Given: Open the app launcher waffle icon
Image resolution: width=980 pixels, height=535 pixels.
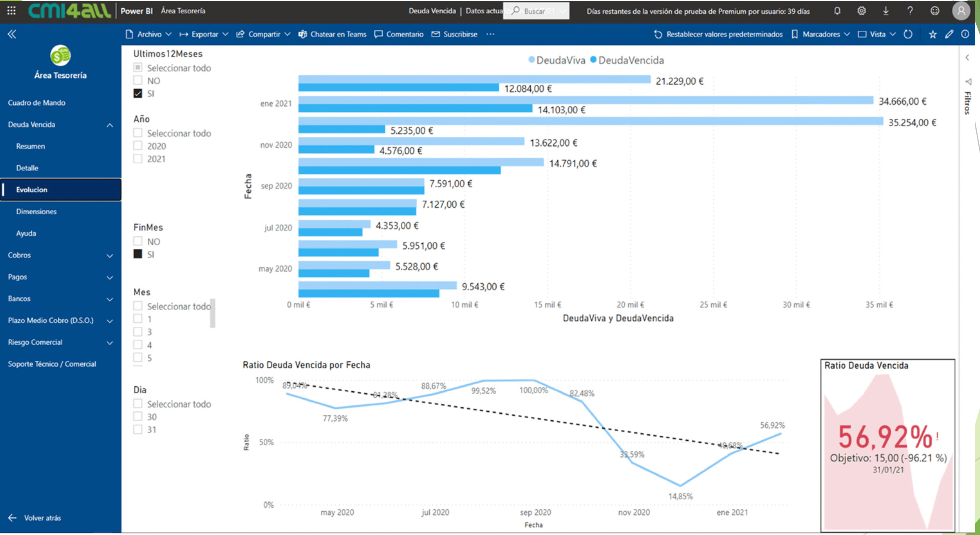Looking at the screenshot, I should pyautogui.click(x=11, y=11).
